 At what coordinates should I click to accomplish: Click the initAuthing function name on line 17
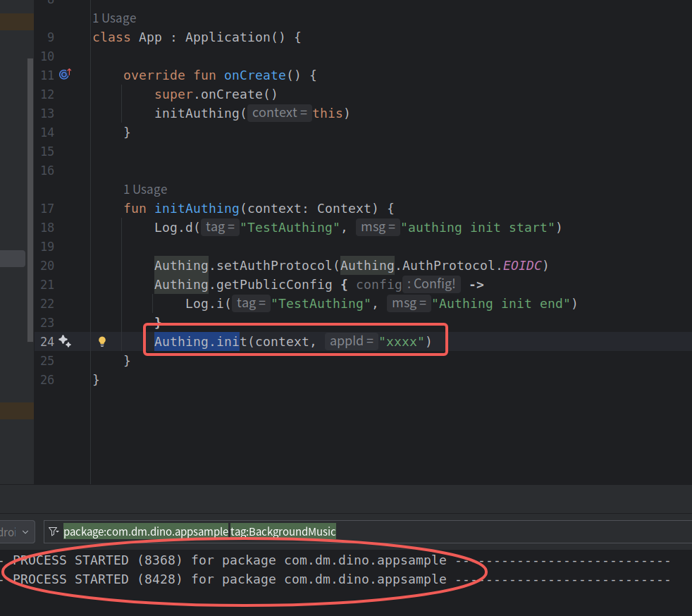197,209
